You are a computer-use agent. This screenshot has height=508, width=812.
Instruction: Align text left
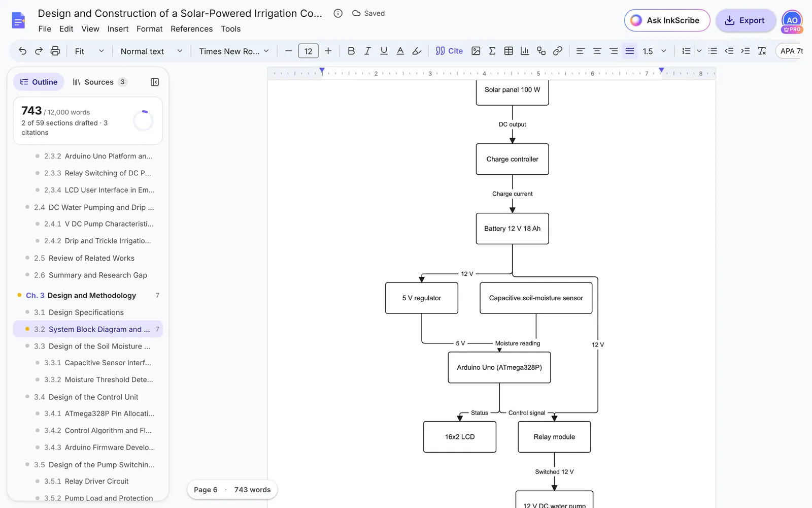point(580,51)
